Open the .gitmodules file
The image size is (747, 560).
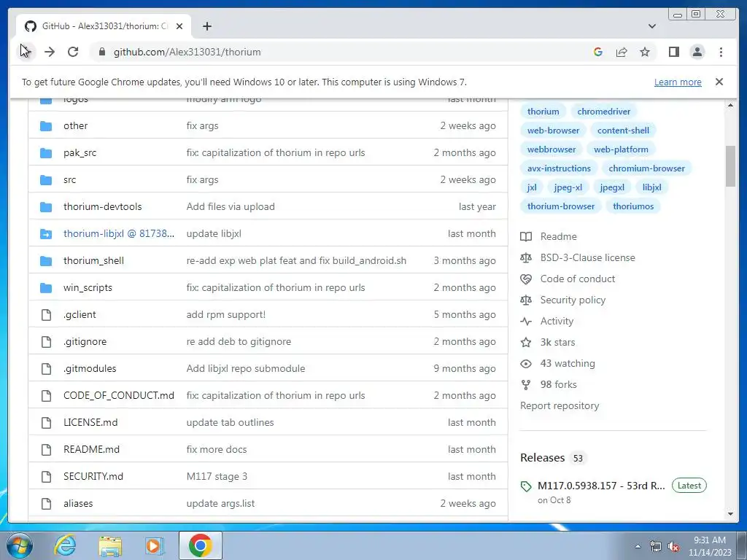pos(90,368)
